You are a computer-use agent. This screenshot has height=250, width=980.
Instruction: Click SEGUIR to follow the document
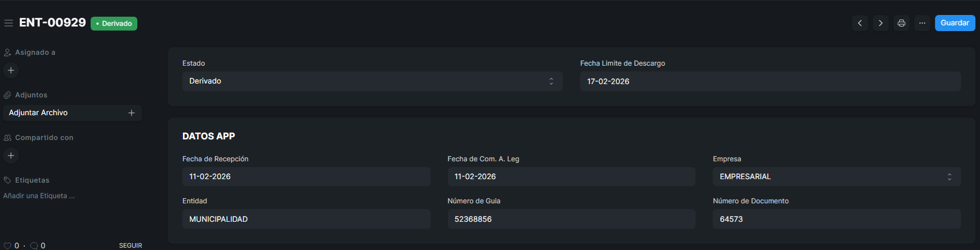[130, 245]
